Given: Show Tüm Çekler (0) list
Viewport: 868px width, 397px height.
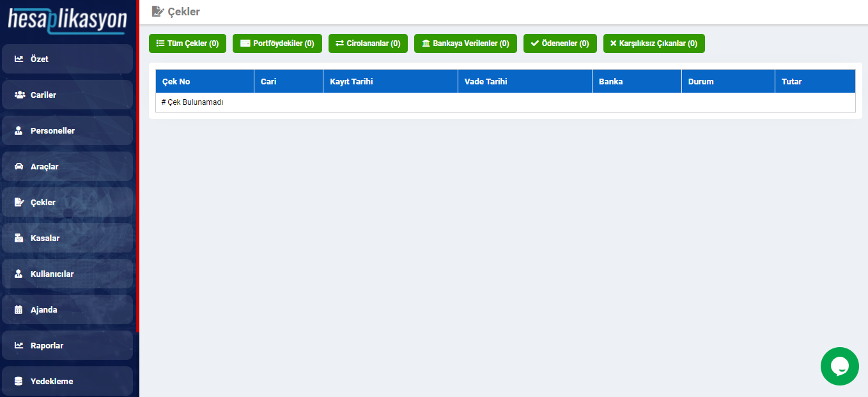Looking at the screenshot, I should point(187,43).
